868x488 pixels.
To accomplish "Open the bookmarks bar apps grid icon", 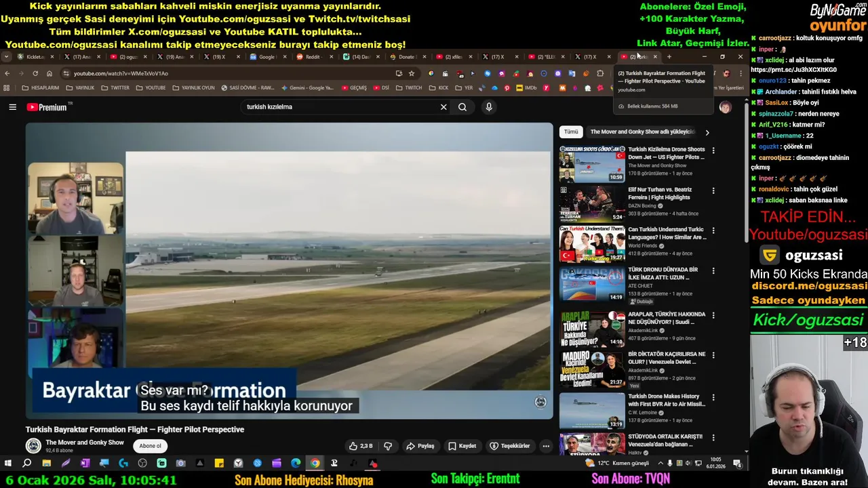I will click(x=7, y=88).
